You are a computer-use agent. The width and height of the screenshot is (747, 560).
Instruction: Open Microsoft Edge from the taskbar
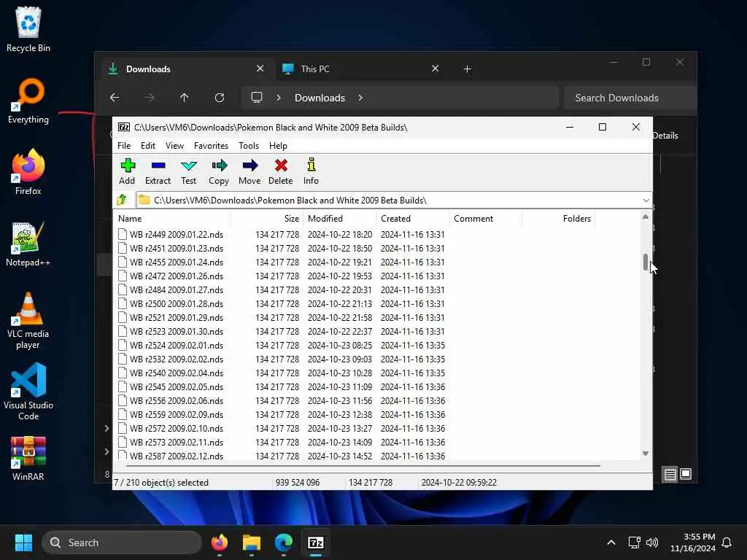coord(284,542)
